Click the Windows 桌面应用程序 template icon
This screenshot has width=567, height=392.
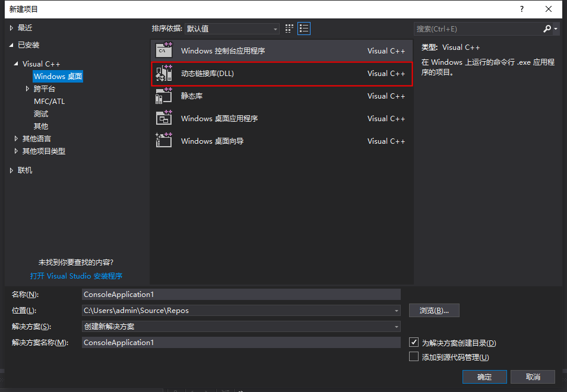pos(164,118)
